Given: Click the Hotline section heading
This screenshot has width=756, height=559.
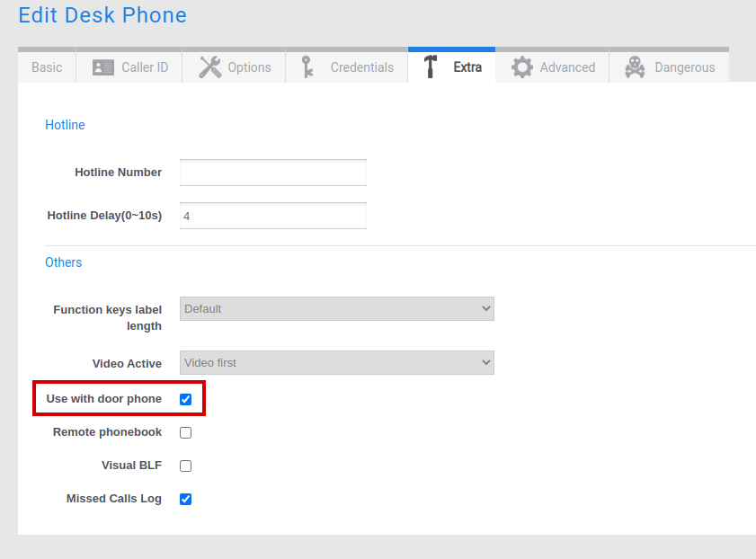Looking at the screenshot, I should (65, 125).
